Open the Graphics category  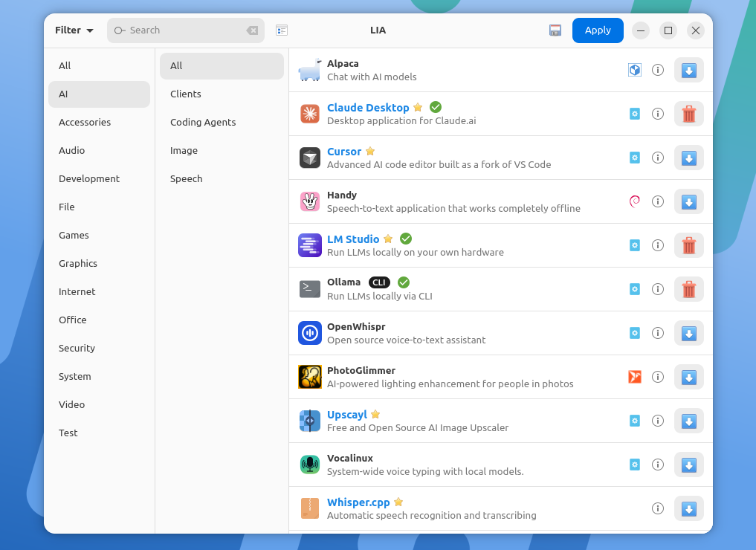(99, 263)
